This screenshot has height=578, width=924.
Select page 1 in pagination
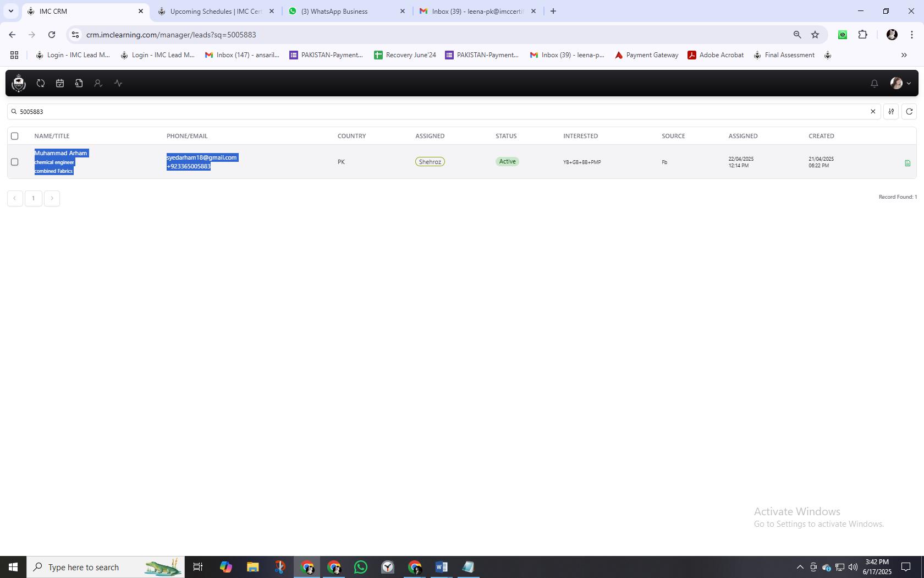pyautogui.click(x=34, y=198)
